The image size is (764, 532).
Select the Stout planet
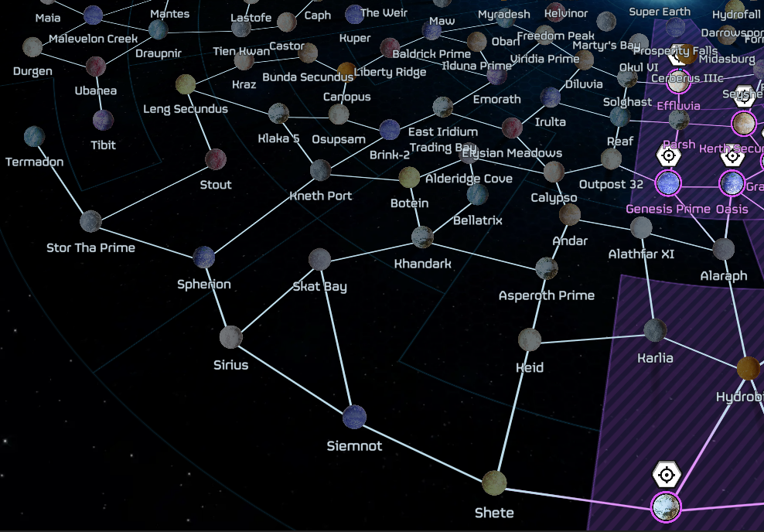coord(216,159)
